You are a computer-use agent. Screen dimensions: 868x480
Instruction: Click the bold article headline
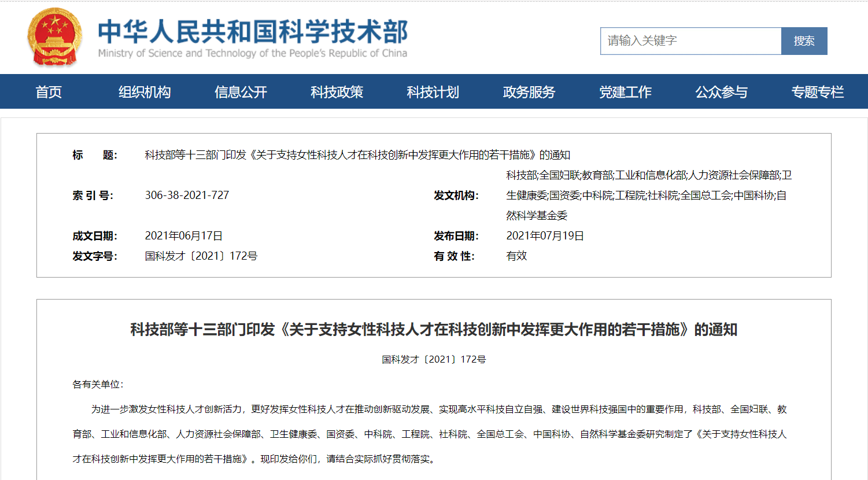[x=434, y=330]
